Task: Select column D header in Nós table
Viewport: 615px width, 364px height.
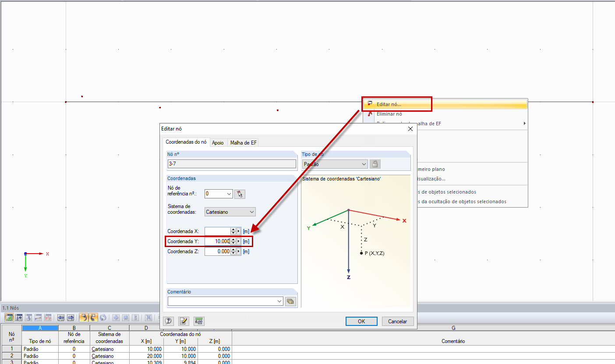Action: pos(146,328)
